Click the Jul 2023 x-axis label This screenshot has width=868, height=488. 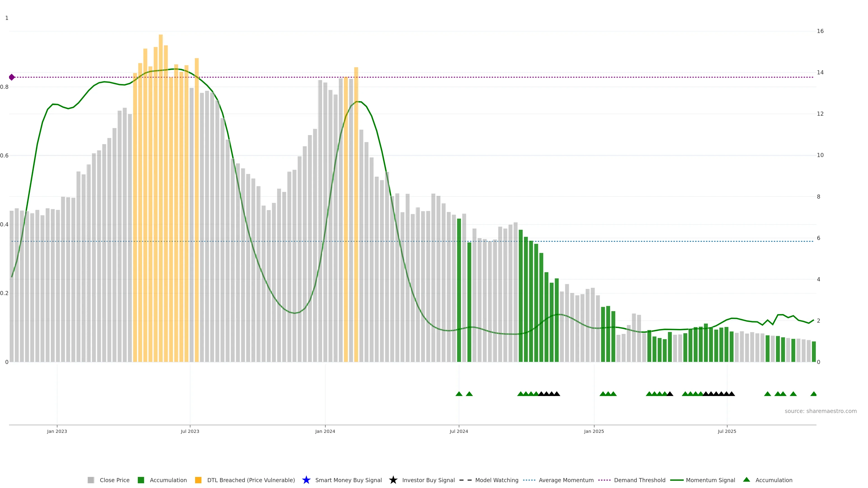pos(190,431)
